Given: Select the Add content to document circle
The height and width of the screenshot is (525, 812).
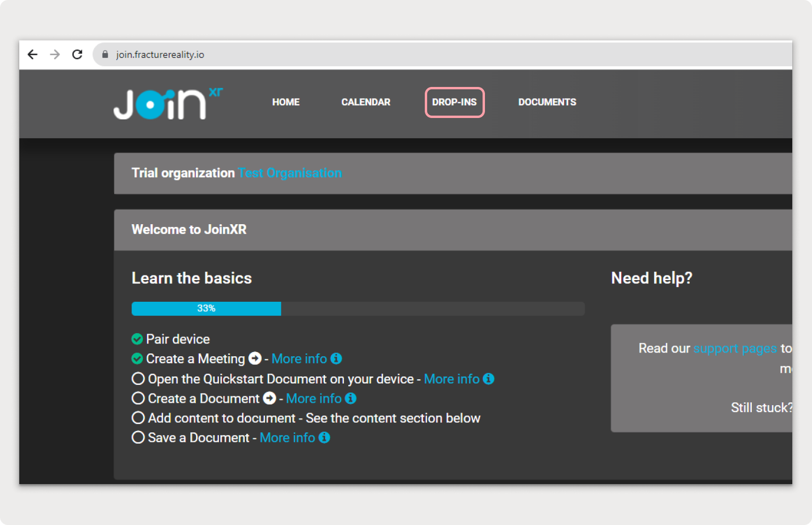Looking at the screenshot, I should click(138, 418).
